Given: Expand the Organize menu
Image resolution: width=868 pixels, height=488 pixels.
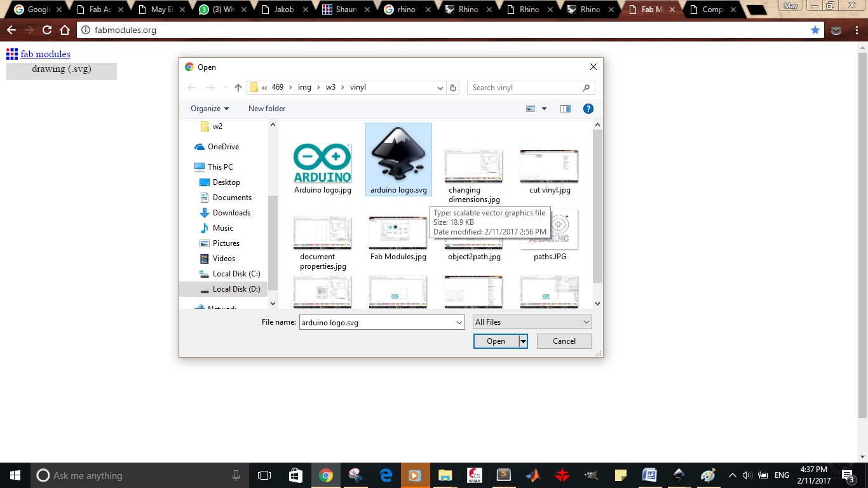Looking at the screenshot, I should (x=210, y=109).
